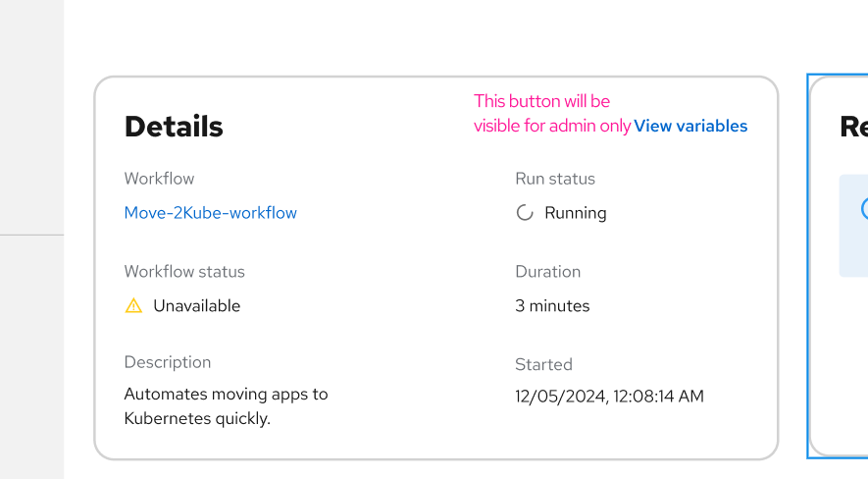Click the Details card heading

click(174, 127)
